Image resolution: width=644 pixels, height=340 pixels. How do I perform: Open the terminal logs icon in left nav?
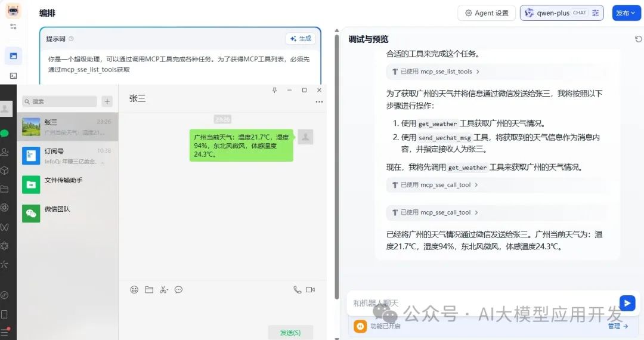click(x=13, y=76)
